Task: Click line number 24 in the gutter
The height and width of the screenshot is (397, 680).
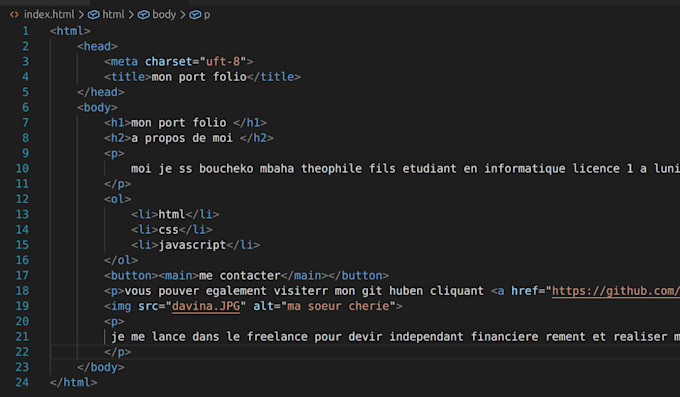Action: point(23,383)
